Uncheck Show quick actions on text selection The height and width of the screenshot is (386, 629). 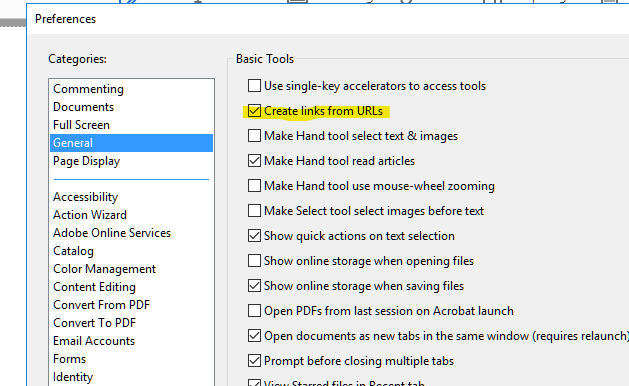pos(254,236)
